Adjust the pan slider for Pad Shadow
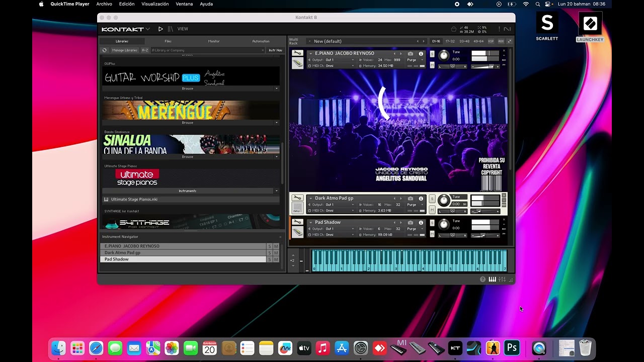Viewport: 644px width, 362px height. [452, 235]
